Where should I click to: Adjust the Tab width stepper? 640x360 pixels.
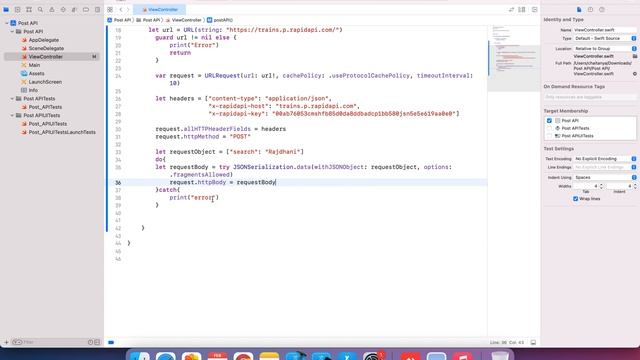[x=601, y=186]
